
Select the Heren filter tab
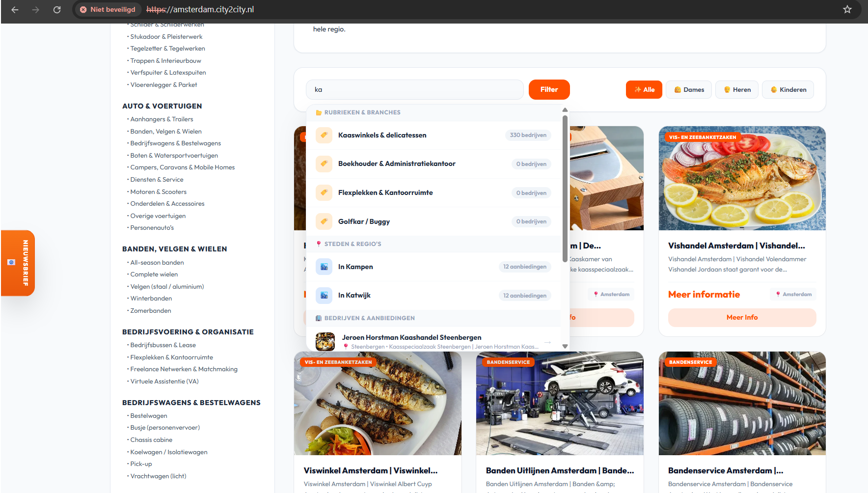click(737, 89)
